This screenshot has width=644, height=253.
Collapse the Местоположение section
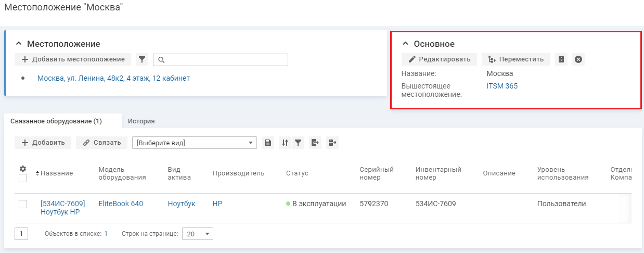click(19, 44)
